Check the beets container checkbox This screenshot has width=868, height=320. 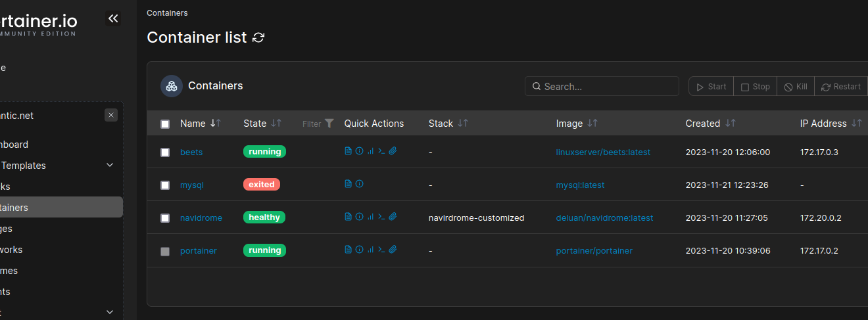pos(165,152)
